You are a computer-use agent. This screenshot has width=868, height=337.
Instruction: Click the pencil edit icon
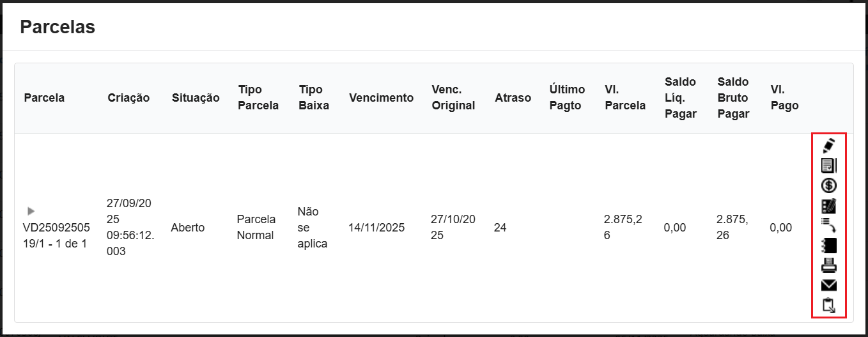click(829, 145)
